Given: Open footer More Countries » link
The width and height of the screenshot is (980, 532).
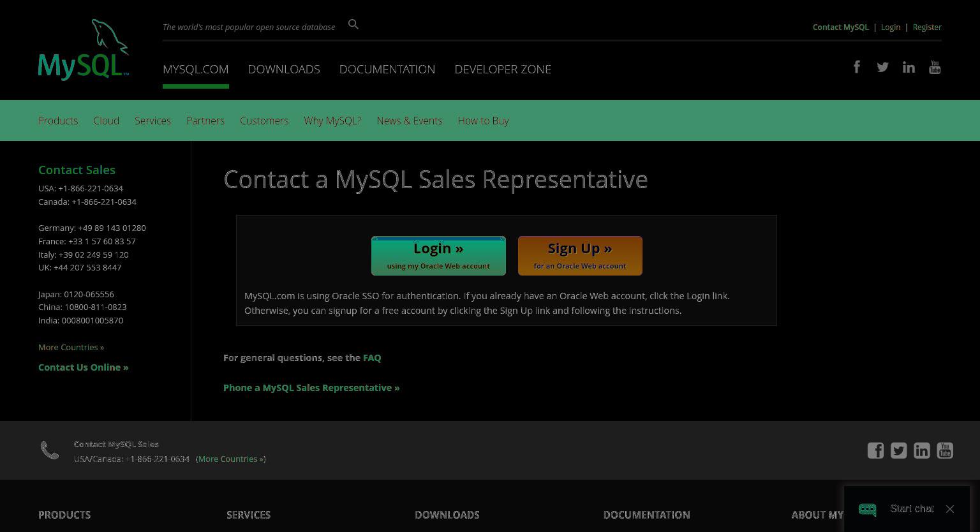Looking at the screenshot, I should tap(231, 459).
